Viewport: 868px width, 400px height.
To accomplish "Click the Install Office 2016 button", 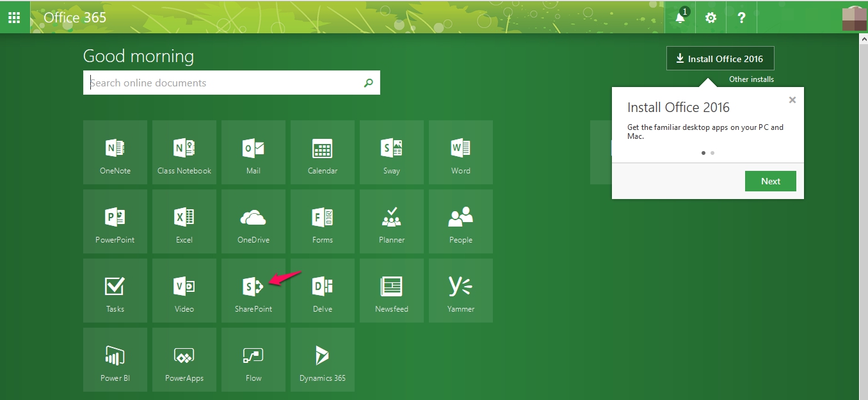I will click(x=720, y=58).
